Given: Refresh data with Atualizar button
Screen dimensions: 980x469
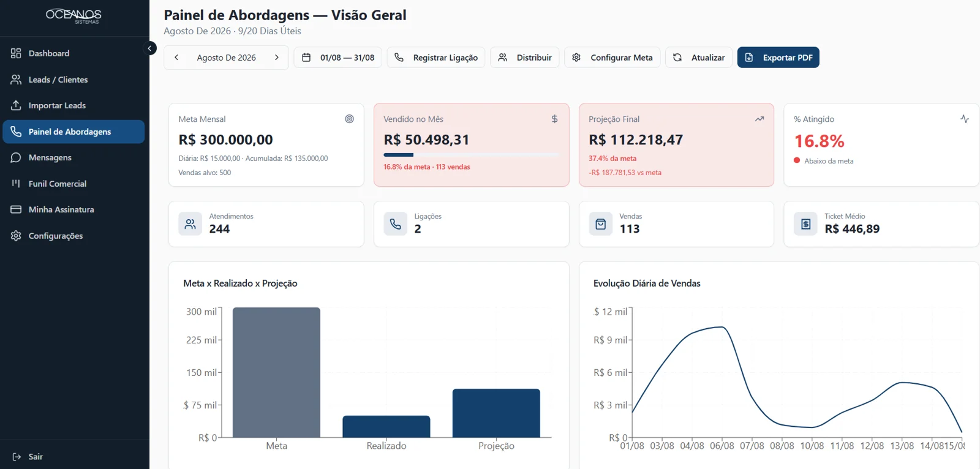Looking at the screenshot, I should tap(699, 58).
